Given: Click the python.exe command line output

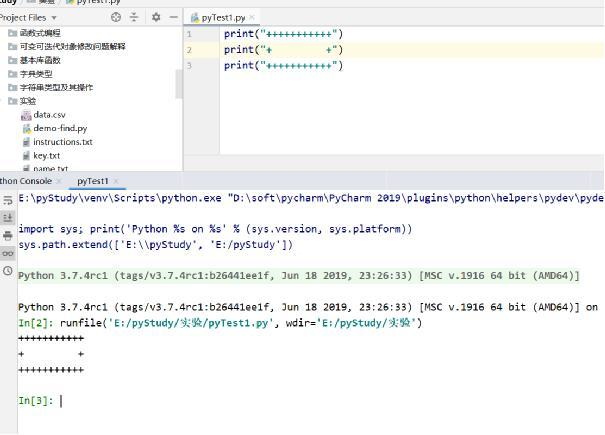Looking at the screenshot, I should click(x=311, y=198).
